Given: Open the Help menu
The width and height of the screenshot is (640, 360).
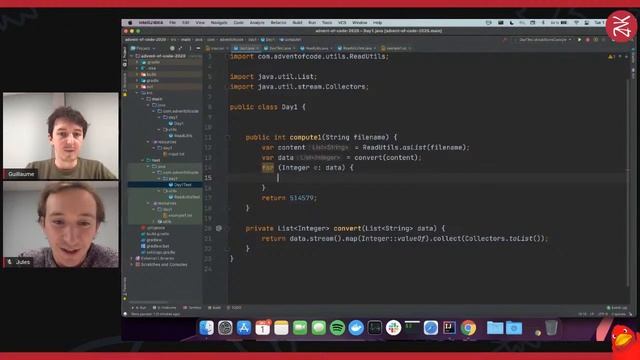Looking at the screenshot, I should [x=378, y=23].
